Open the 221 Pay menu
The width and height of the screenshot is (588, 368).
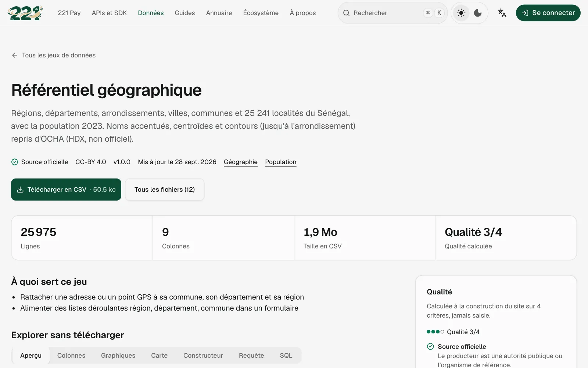69,13
